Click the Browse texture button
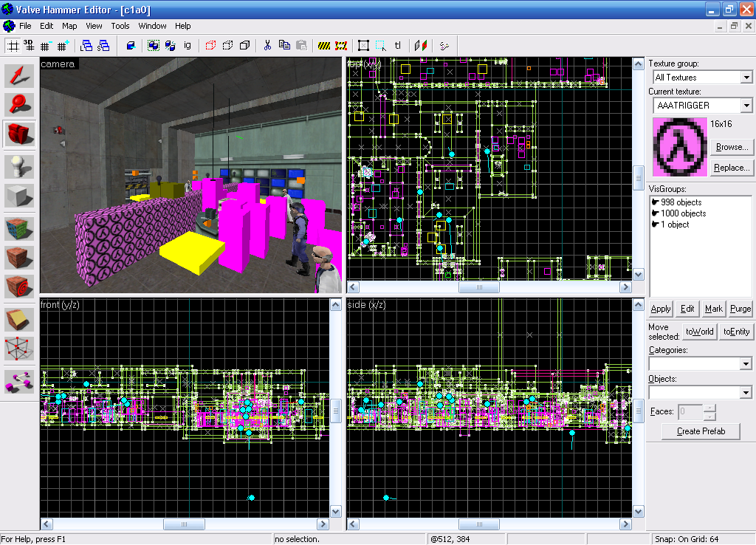 [731, 147]
